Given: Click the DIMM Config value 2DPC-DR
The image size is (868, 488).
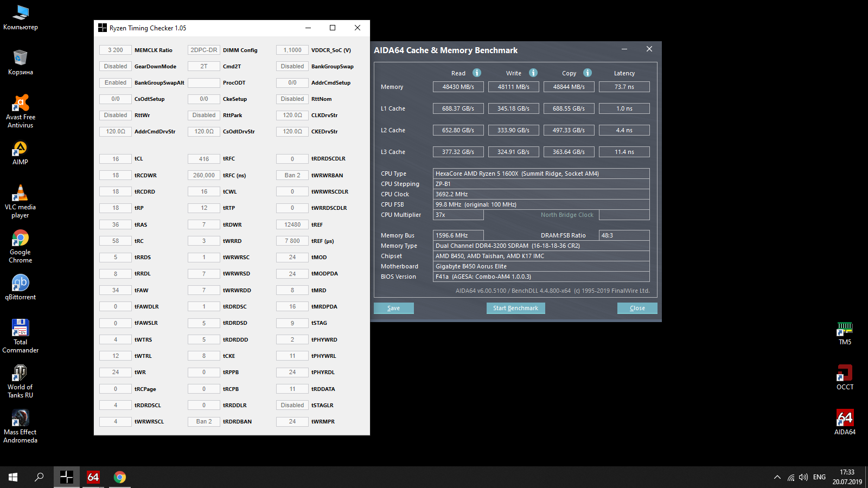Looking at the screenshot, I should (x=204, y=50).
